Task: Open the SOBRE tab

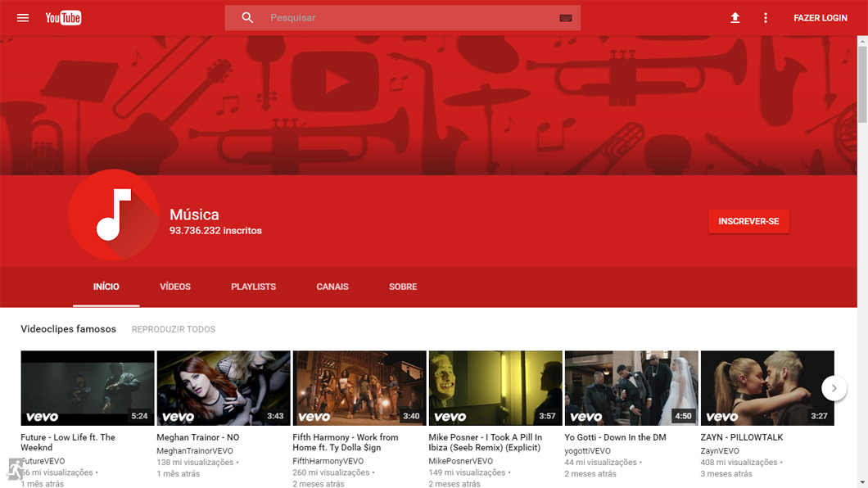Action: click(403, 287)
